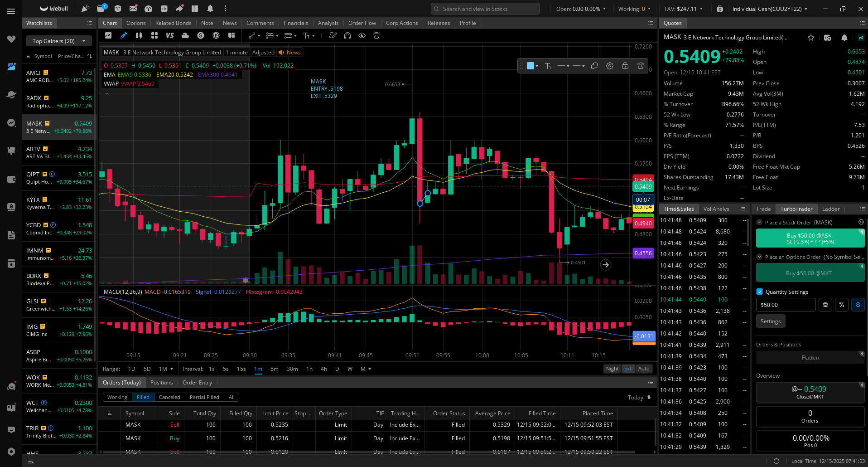Viewport: 868px width, 467px height.
Task: Switch to the Order Flow tab
Action: [x=362, y=23]
